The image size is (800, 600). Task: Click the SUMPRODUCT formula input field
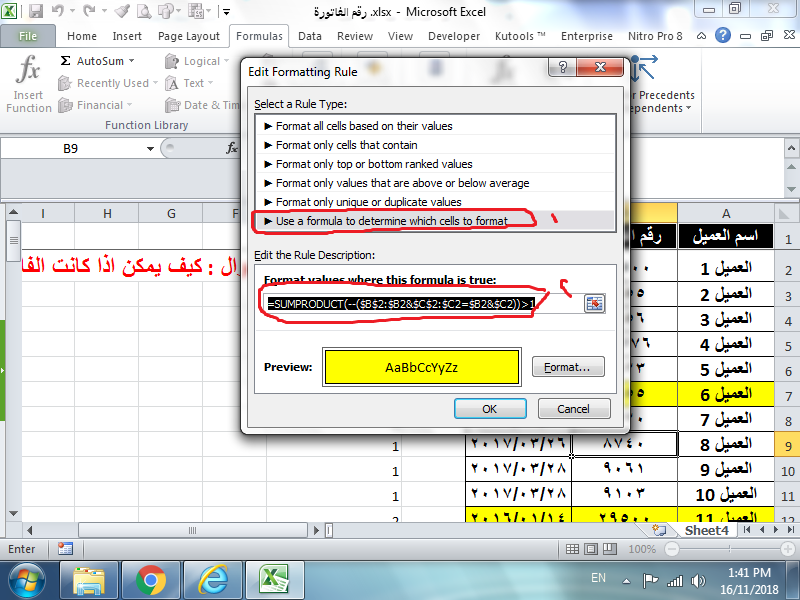point(423,304)
